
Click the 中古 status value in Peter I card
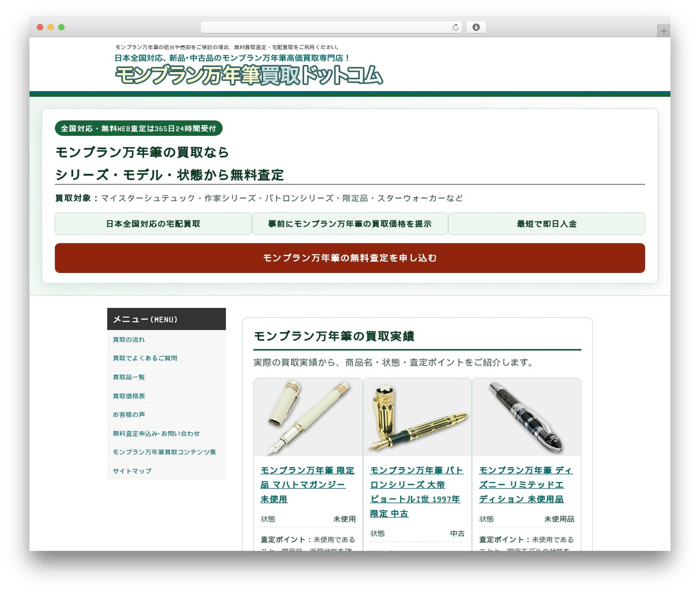click(457, 533)
